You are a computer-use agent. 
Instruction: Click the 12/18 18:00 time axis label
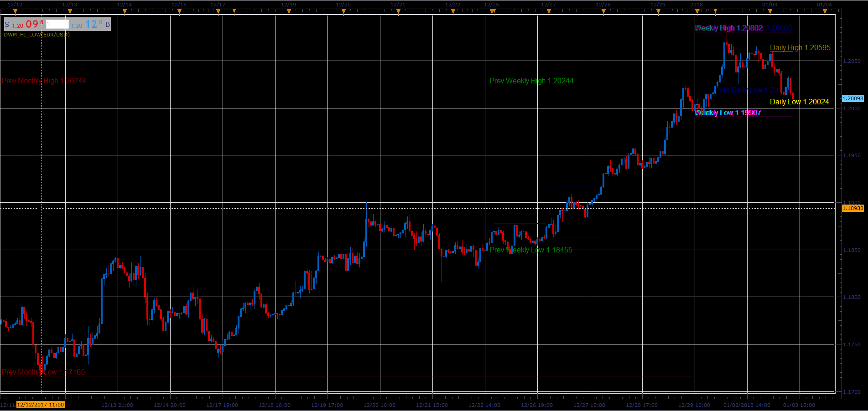coord(275,405)
